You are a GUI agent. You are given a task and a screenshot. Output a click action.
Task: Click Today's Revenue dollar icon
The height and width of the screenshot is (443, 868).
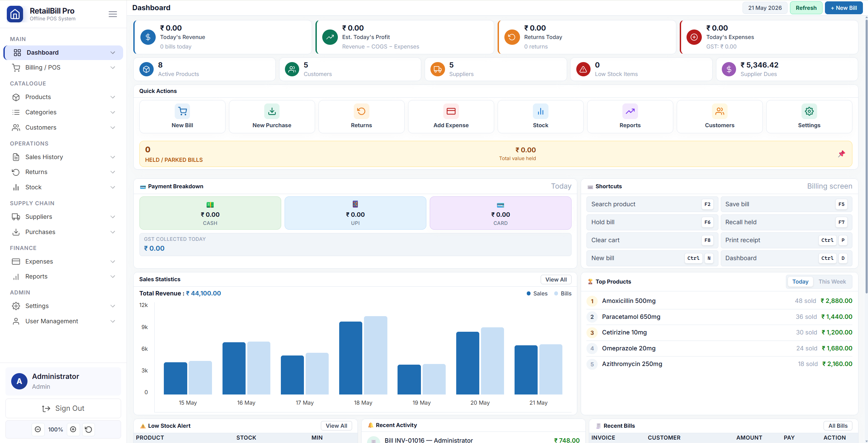(148, 37)
